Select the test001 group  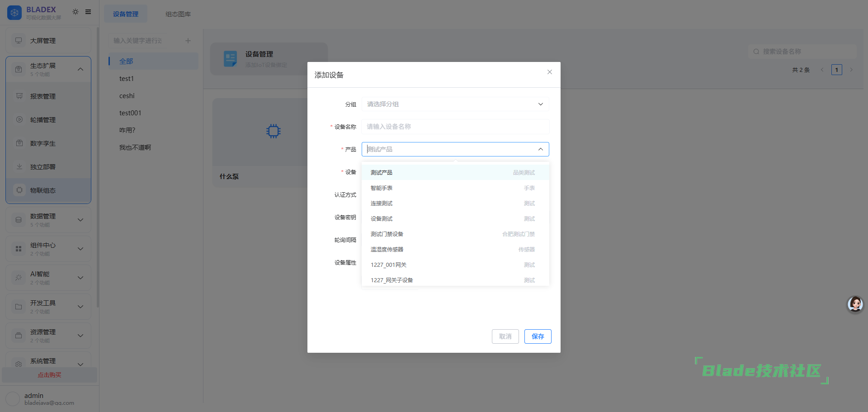click(153, 113)
